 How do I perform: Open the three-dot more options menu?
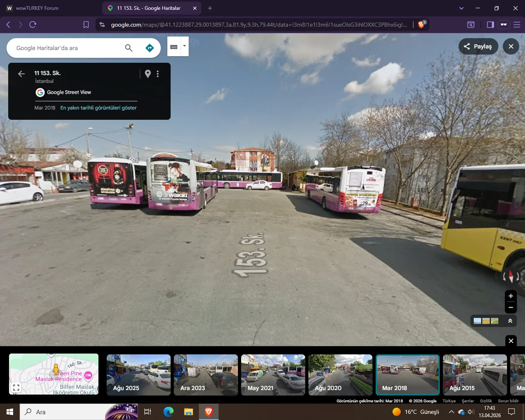(x=157, y=74)
